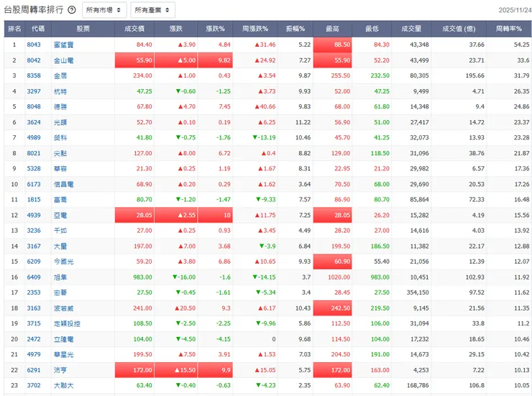
Task: Sort by the 成交價 column header
Action: 134,29
